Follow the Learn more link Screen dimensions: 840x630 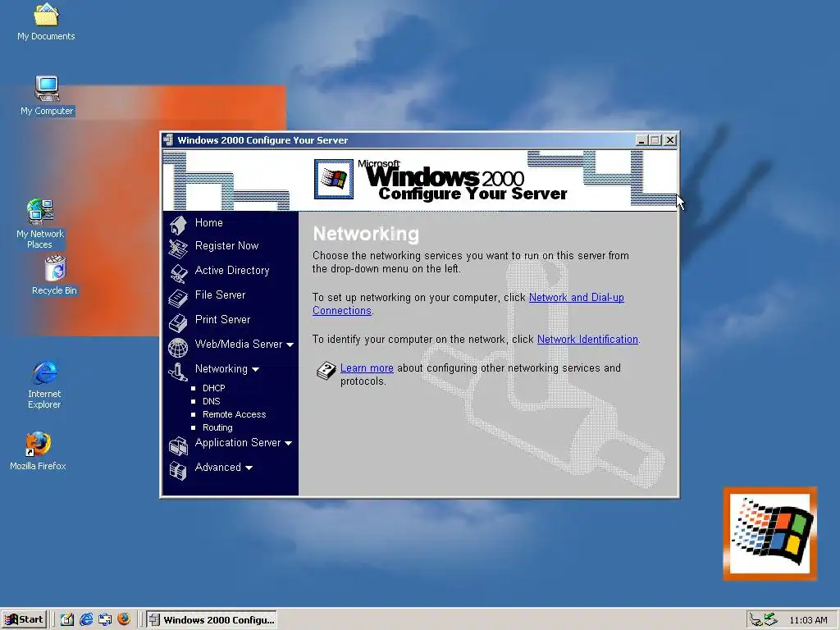tap(367, 368)
